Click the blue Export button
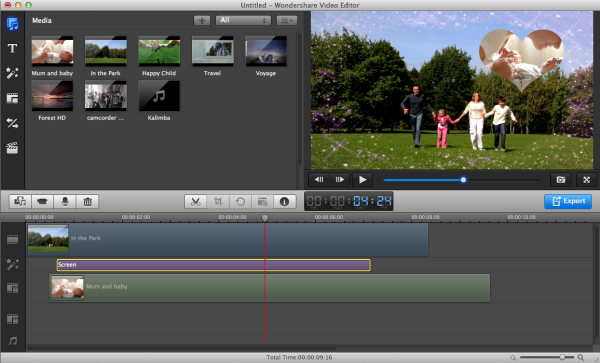This screenshot has width=600, height=363. 568,201
